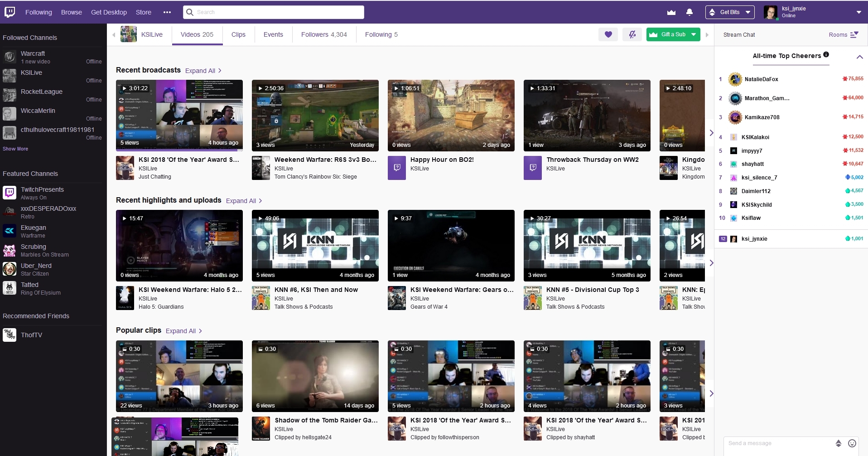
Task: Click the search magnifier icon
Action: 190,12
